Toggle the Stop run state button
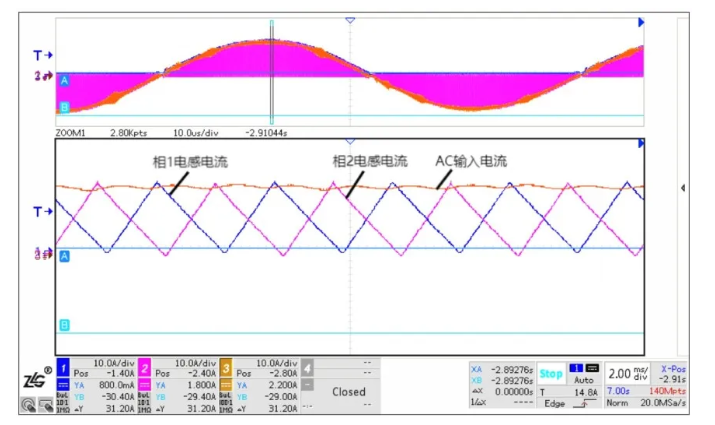 coord(551,374)
